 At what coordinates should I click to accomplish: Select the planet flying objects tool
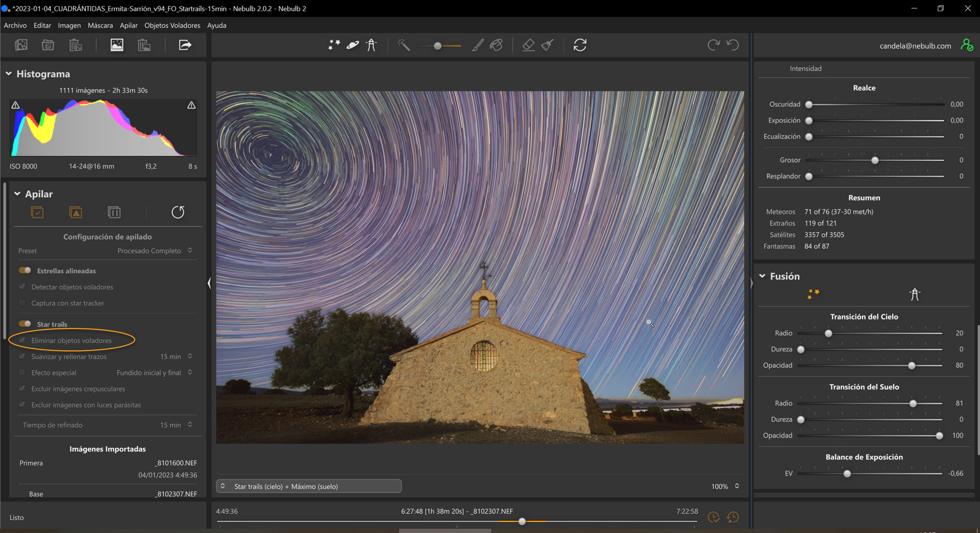353,45
